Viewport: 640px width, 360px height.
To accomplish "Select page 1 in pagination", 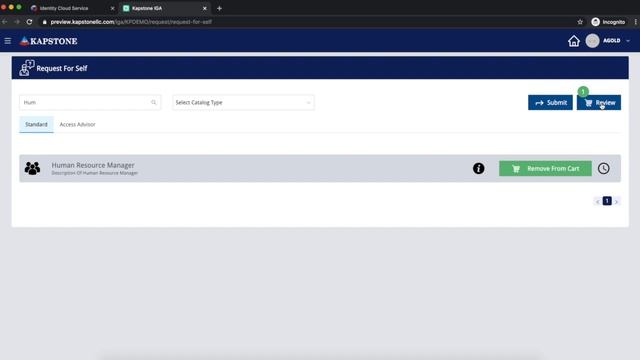I will [607, 201].
